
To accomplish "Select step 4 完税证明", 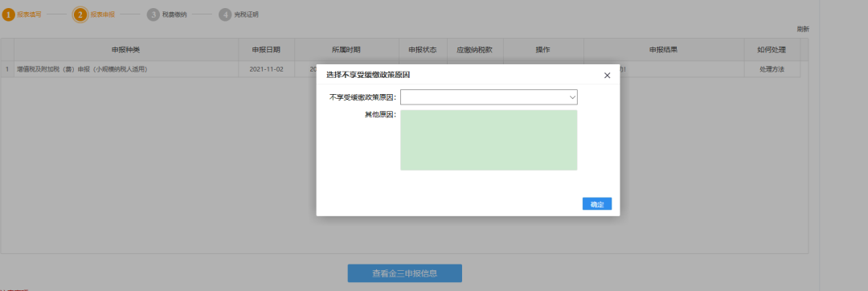I will [x=240, y=14].
